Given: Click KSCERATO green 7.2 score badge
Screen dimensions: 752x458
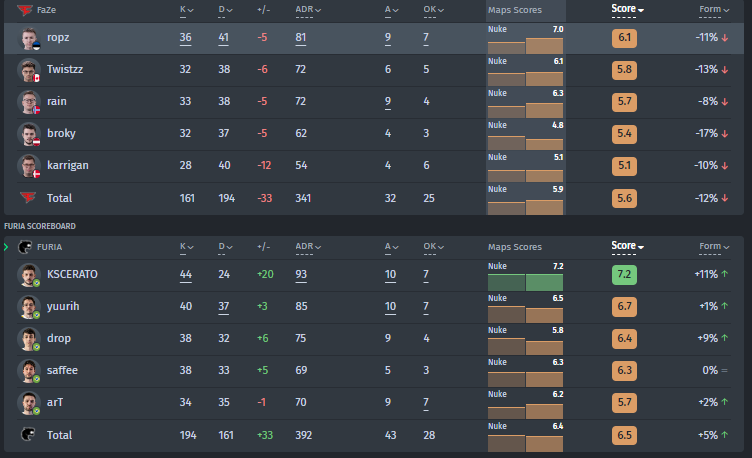Looking at the screenshot, I should [x=624, y=275].
